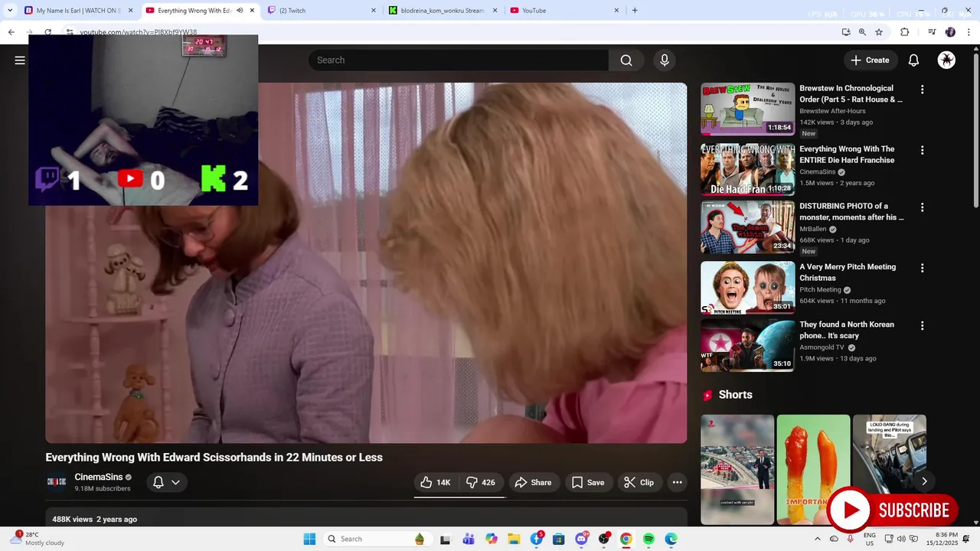
Task: Open options for North Korean phone video
Action: pos(922,325)
